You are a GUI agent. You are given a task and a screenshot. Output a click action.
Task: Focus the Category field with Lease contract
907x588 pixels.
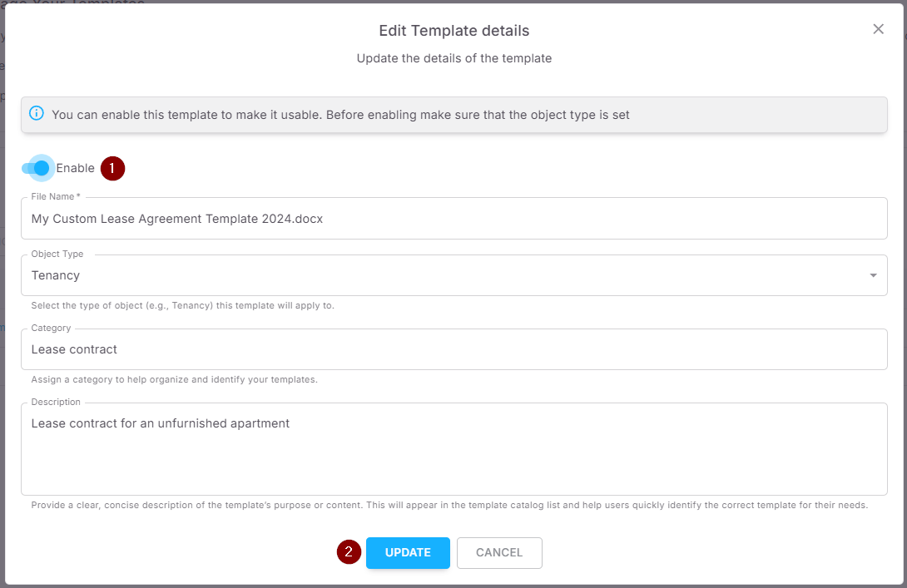453,349
